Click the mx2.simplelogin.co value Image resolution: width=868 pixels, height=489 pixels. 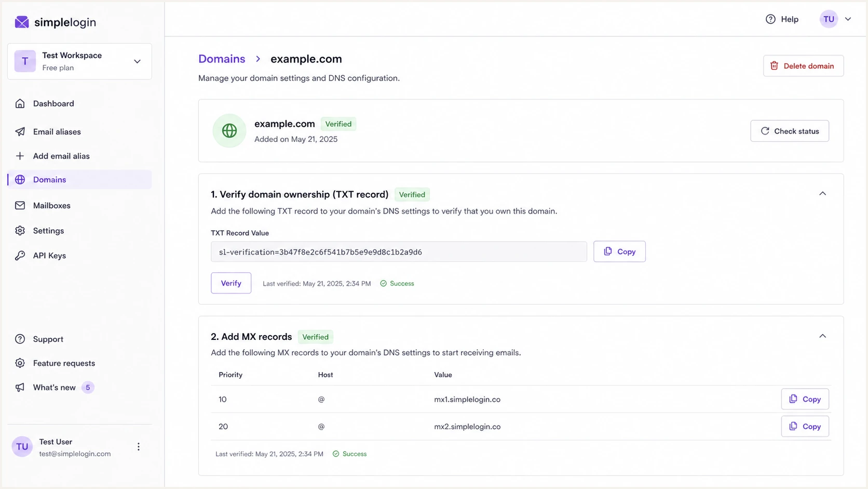467,426
